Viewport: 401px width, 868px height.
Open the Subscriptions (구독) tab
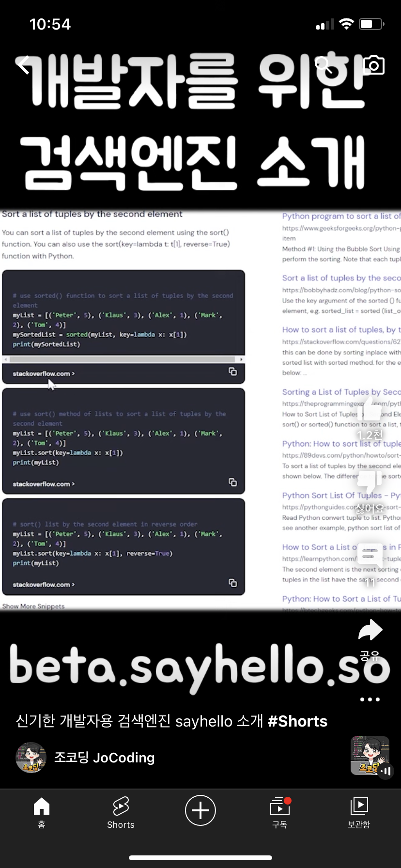click(x=280, y=813)
